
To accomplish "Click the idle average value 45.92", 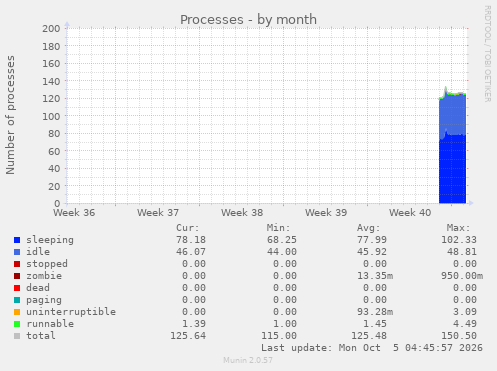I will point(372,252).
